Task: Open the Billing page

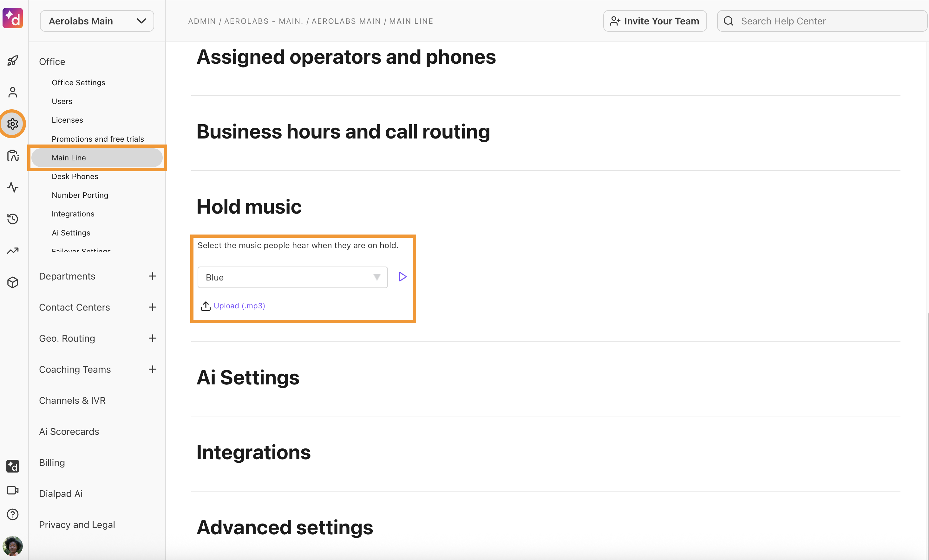Action: [52, 462]
